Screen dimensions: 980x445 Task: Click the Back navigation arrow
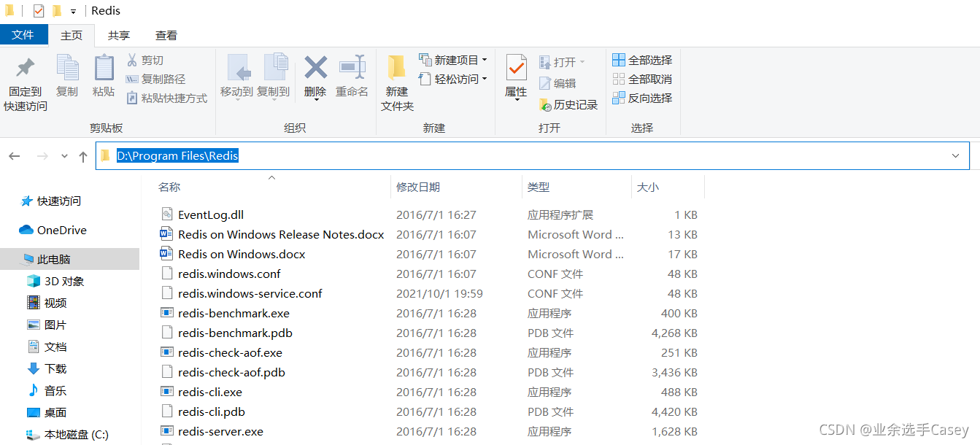[x=15, y=156]
